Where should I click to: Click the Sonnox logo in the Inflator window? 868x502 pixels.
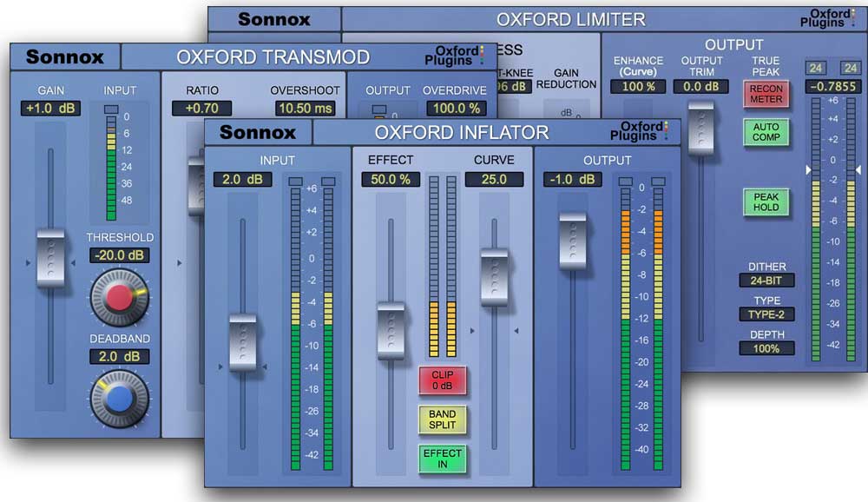pyautogui.click(x=258, y=132)
